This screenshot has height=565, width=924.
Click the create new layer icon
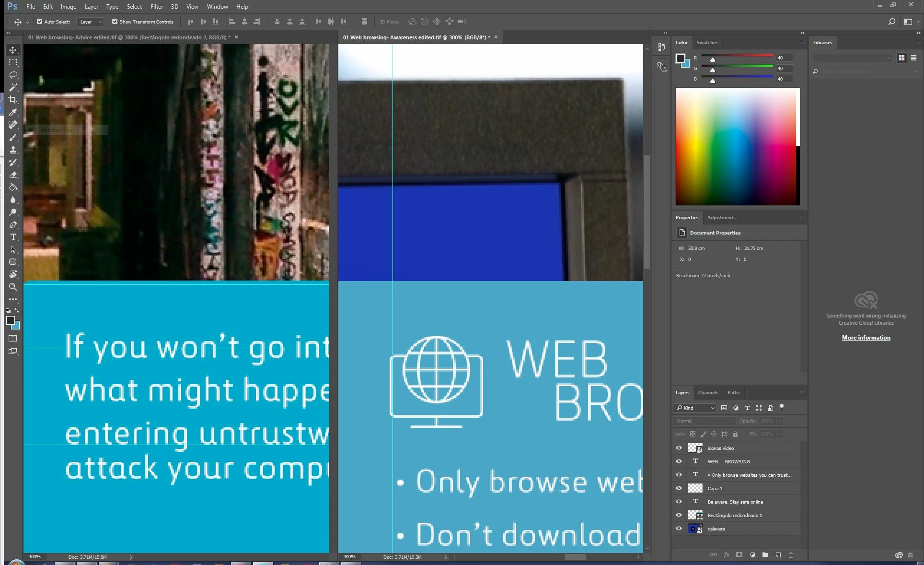(778, 555)
